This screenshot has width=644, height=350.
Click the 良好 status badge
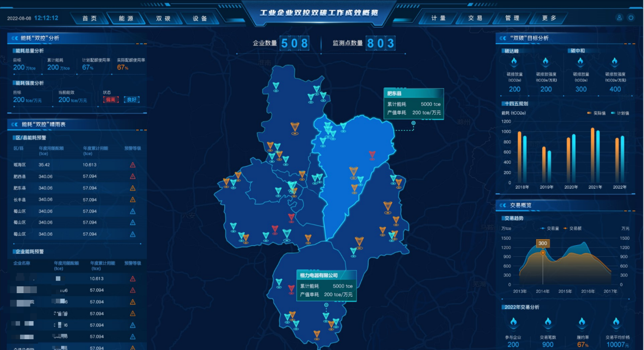pyautogui.click(x=132, y=100)
